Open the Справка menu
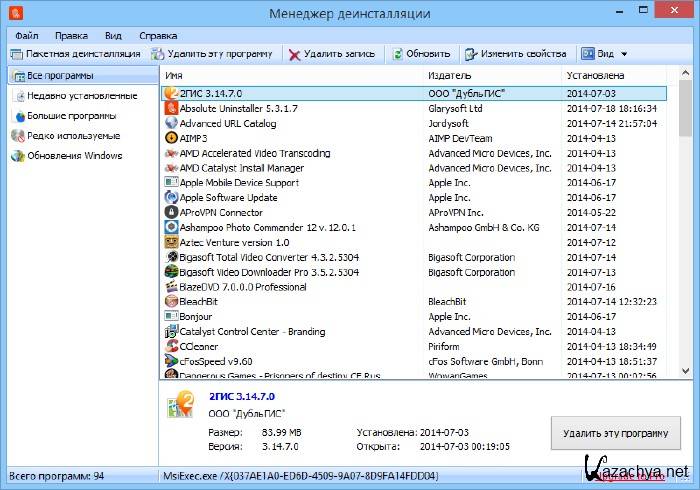Image resolution: width=700 pixels, height=490 pixels. (158, 35)
